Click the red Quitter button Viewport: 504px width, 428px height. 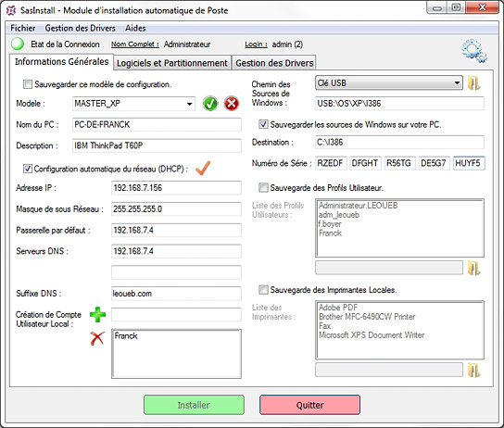click(309, 405)
